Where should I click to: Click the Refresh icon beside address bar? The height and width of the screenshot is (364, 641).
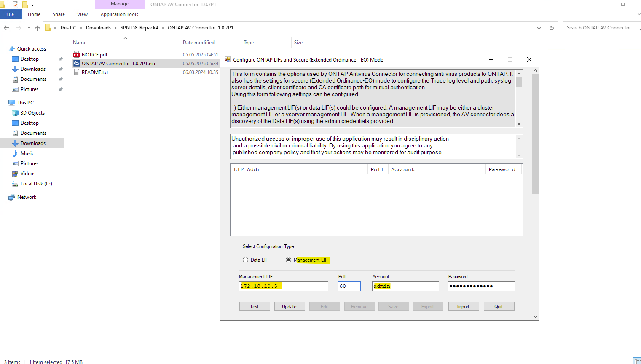551,28
